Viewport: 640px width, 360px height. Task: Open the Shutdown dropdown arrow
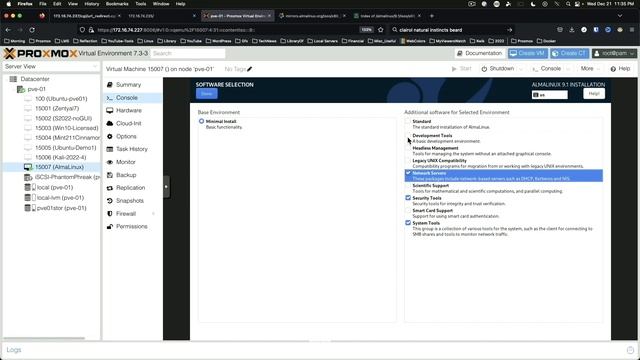(521, 69)
